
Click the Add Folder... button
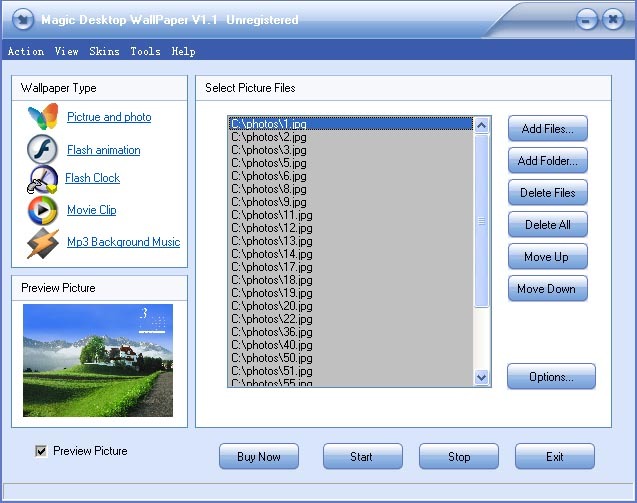(x=548, y=160)
